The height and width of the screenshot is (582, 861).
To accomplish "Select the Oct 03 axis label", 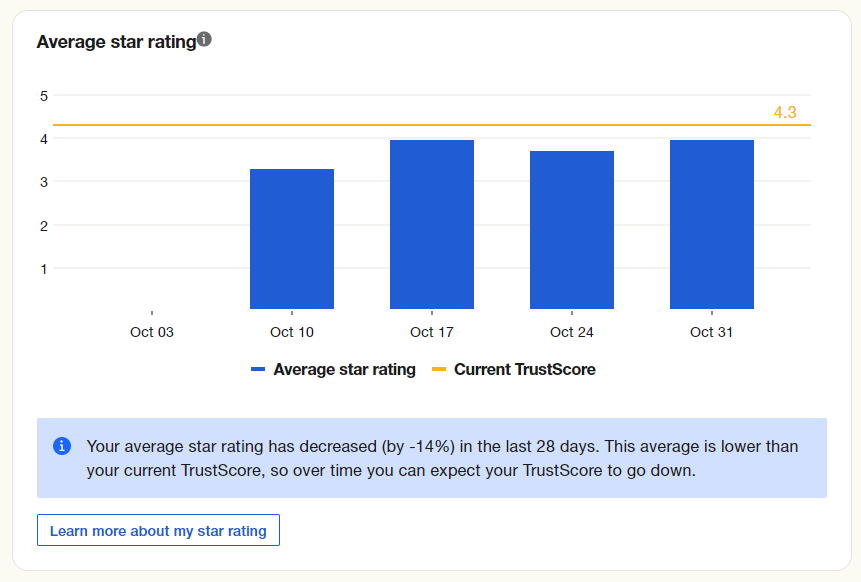I will 151,331.
